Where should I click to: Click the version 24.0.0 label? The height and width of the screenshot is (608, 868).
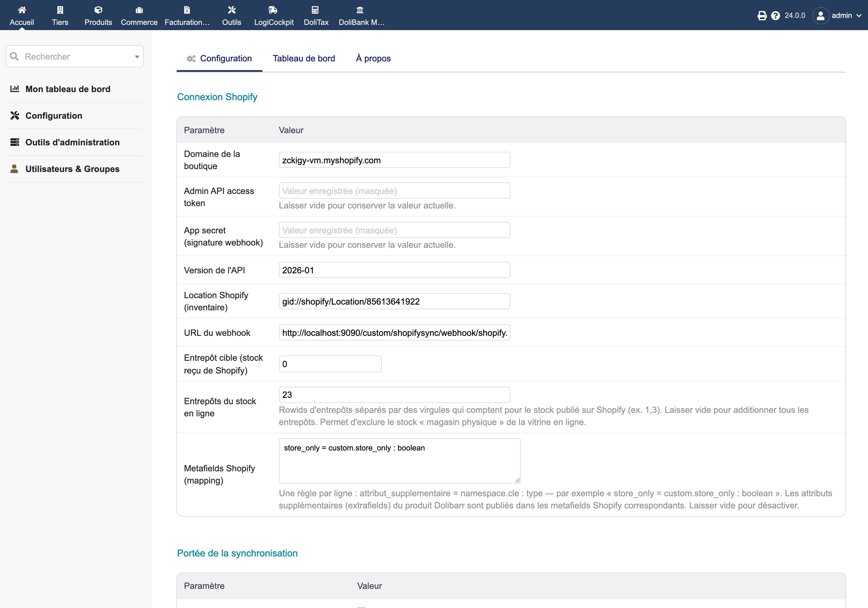[x=795, y=16]
